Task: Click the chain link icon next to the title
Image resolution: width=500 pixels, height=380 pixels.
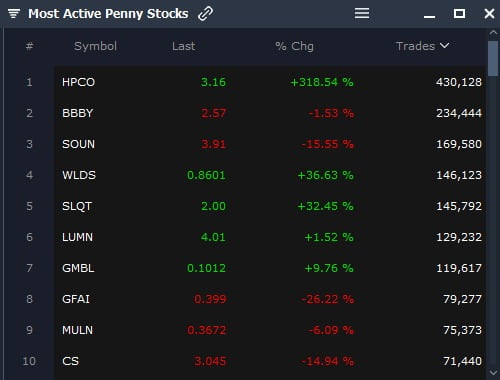Action: point(205,14)
